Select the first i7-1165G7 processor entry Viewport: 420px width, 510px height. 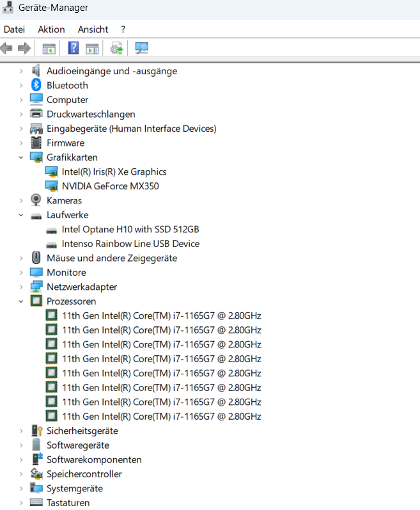click(162, 315)
